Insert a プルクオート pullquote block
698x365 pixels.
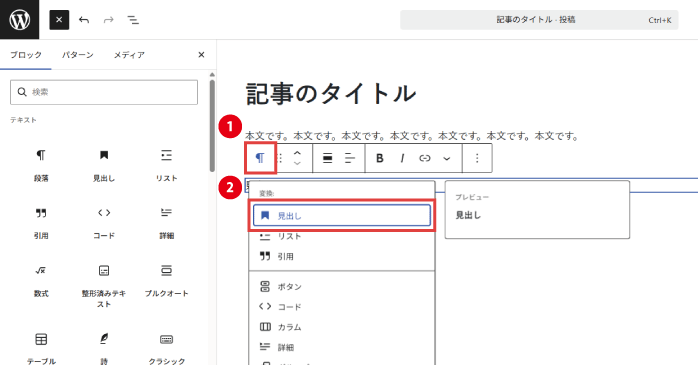pyautogui.click(x=166, y=280)
